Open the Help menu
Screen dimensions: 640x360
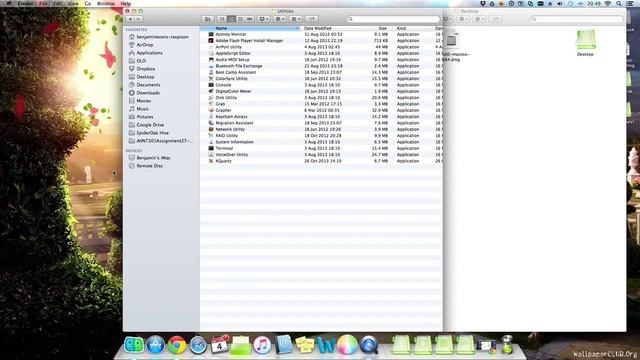pos(126,4)
